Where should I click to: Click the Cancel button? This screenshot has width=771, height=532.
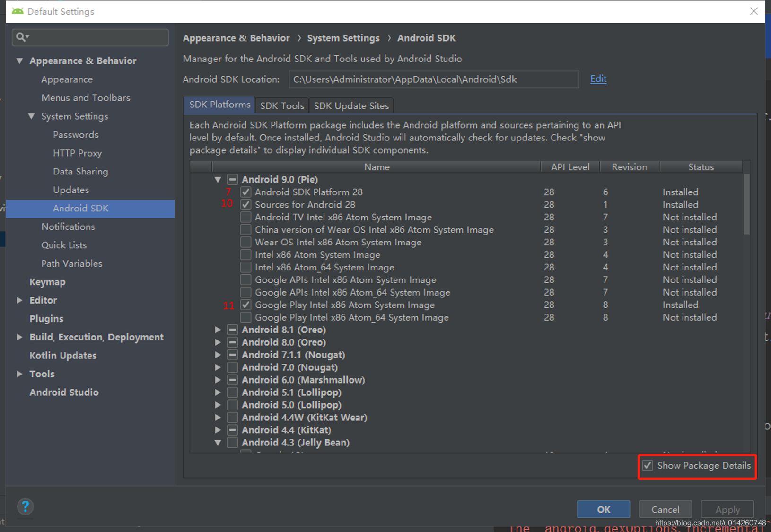pyautogui.click(x=666, y=509)
